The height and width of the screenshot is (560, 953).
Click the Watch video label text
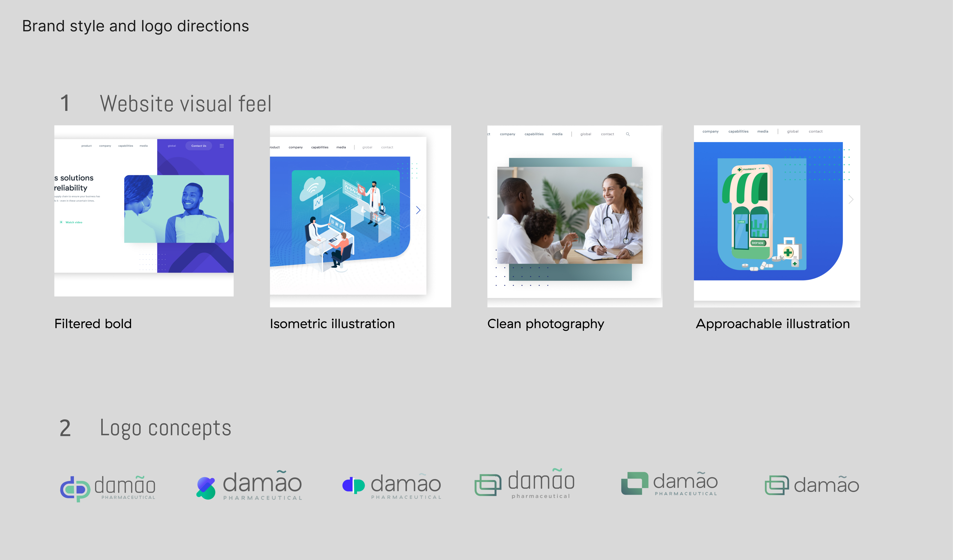point(74,222)
